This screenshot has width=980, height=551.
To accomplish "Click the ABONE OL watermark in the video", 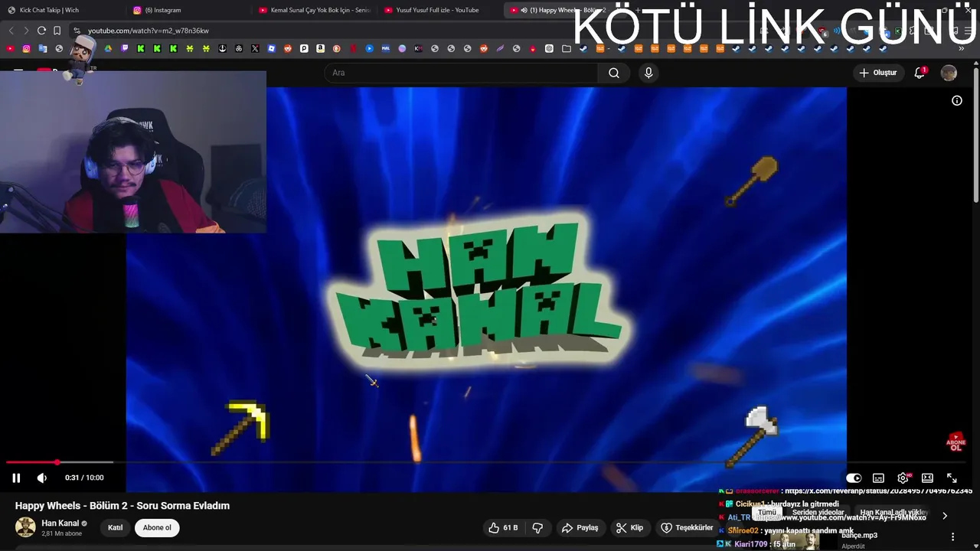I will pos(955,442).
